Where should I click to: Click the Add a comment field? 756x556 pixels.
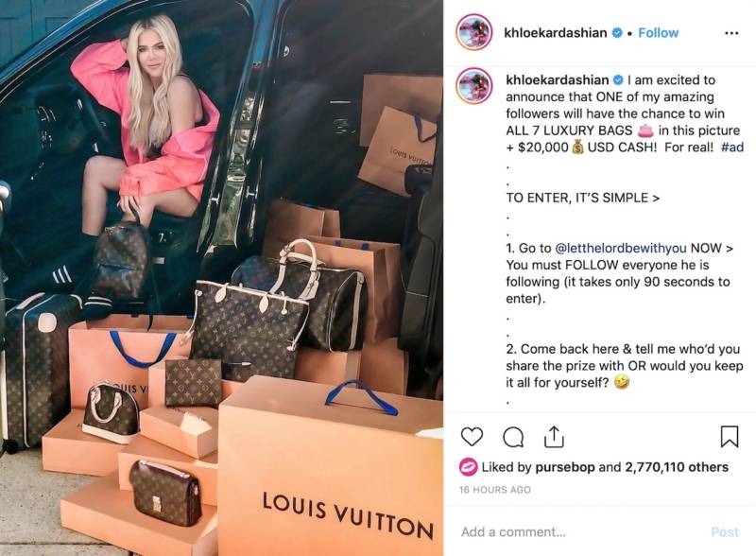(x=578, y=531)
